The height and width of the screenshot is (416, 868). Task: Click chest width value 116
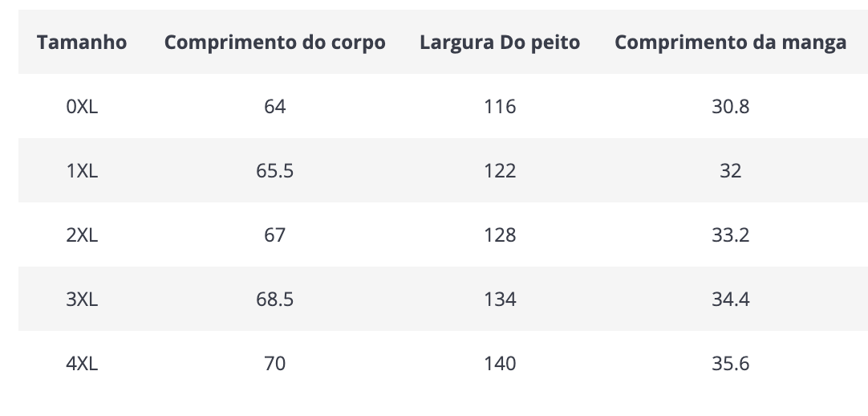(x=500, y=106)
